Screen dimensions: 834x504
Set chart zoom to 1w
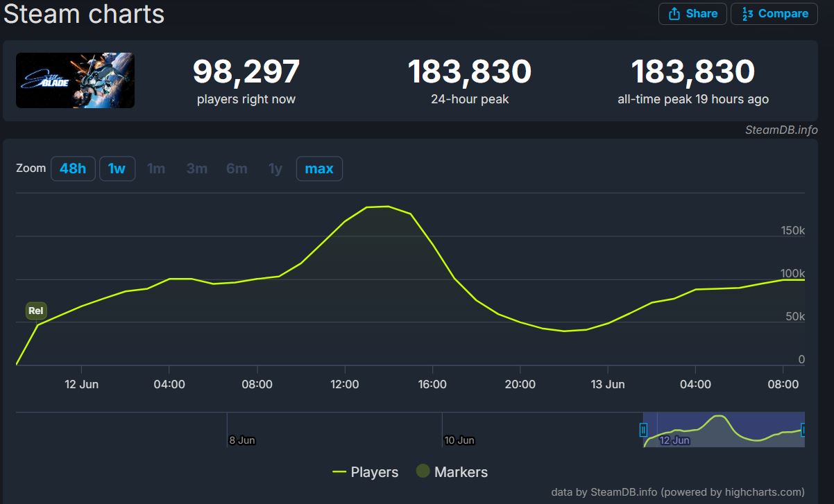point(117,168)
